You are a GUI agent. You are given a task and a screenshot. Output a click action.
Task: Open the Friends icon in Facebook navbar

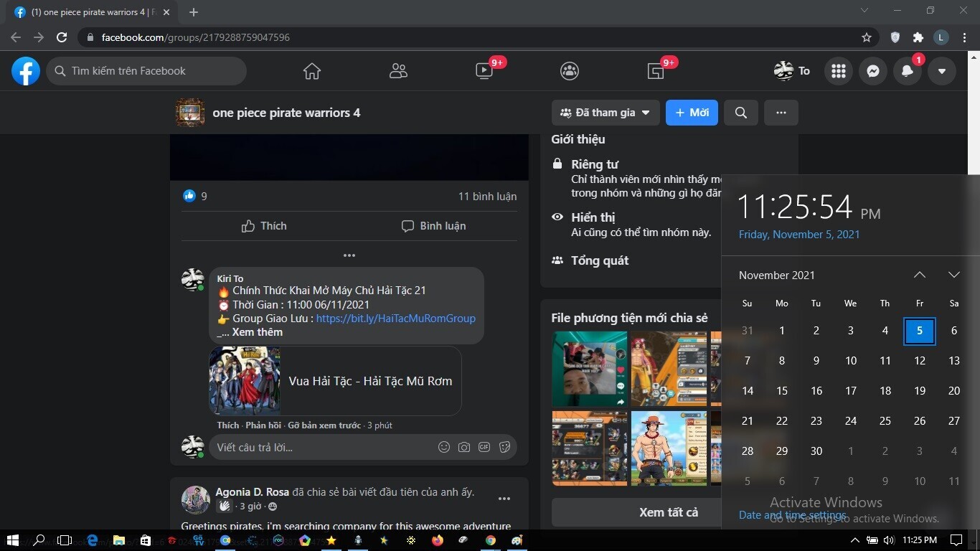398,71
